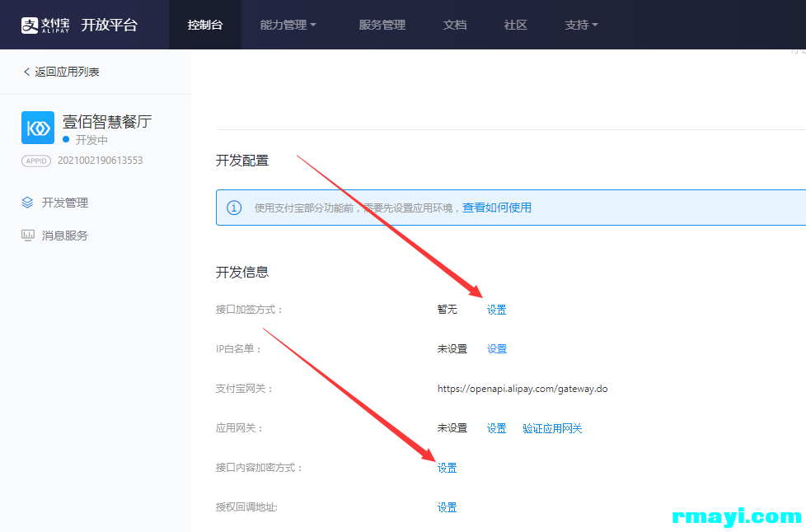This screenshot has height=532, width=806.
Task: Click the 消息服务 monitor icon
Action: click(x=27, y=236)
